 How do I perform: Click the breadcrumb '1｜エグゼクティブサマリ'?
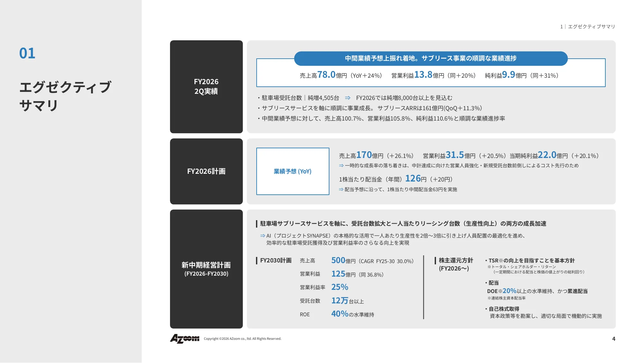pos(588,26)
